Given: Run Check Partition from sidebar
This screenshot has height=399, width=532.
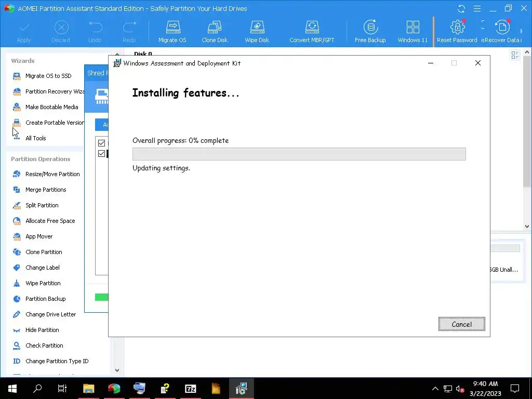Looking at the screenshot, I should 37,345.
